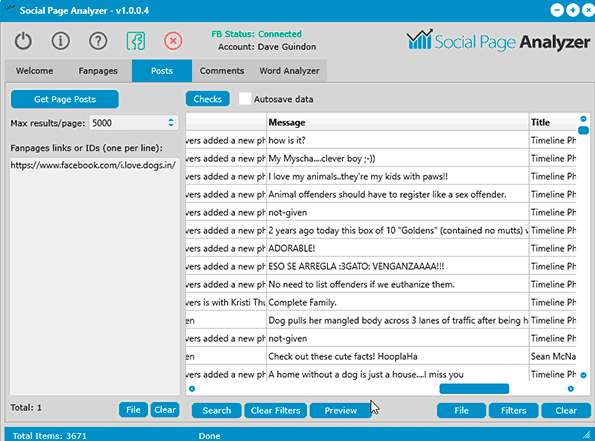595x441 pixels.
Task: Open the Comments tab
Action: click(222, 71)
